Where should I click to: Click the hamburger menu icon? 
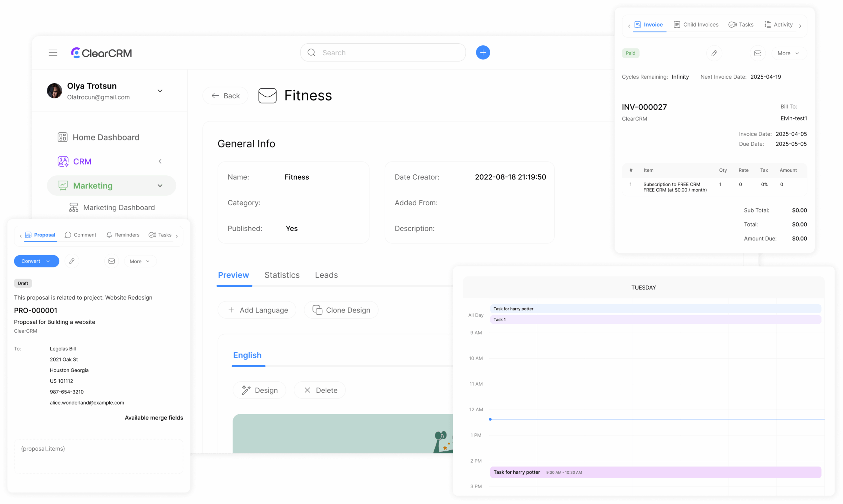point(53,53)
